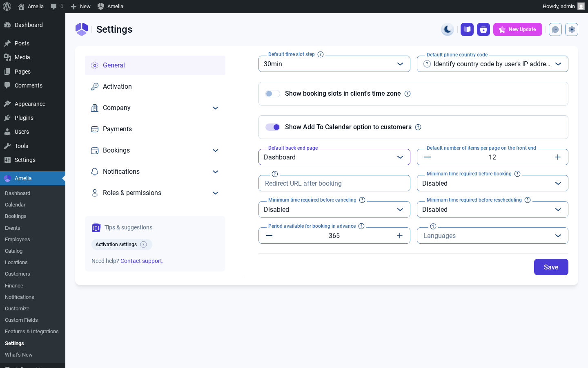The width and height of the screenshot is (588, 368).
Task: Decrease period available for booking in advance
Action: pos(269,236)
